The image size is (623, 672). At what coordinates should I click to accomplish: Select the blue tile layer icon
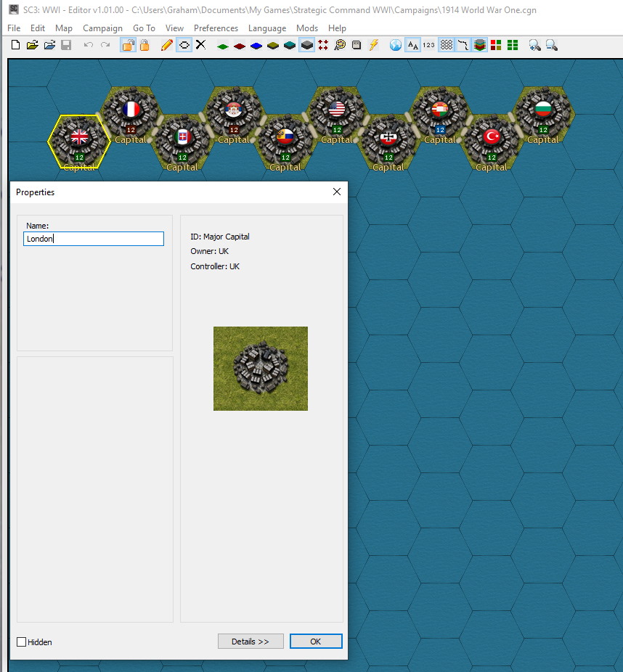coord(256,46)
